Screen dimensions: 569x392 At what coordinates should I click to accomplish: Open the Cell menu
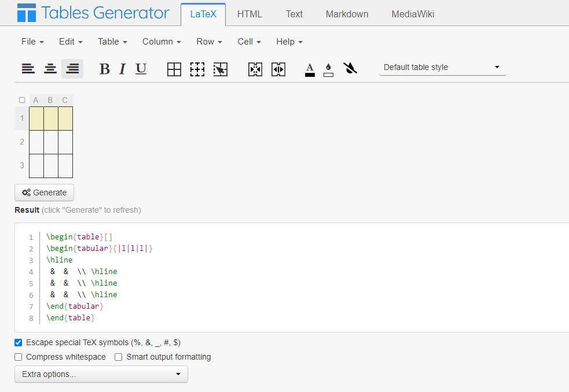tap(249, 42)
